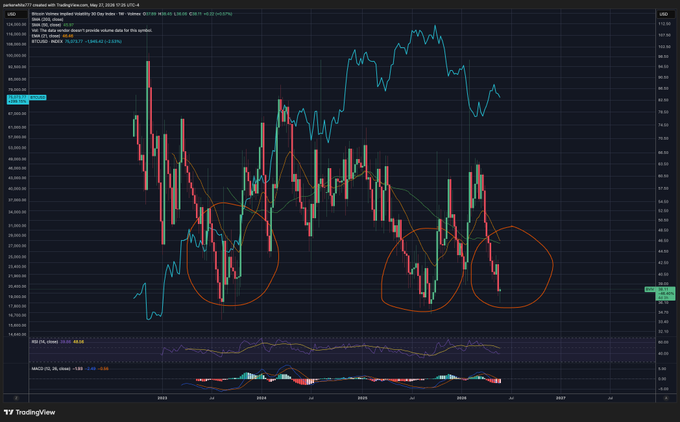Click the 2026 label on the time axis

click(462, 398)
